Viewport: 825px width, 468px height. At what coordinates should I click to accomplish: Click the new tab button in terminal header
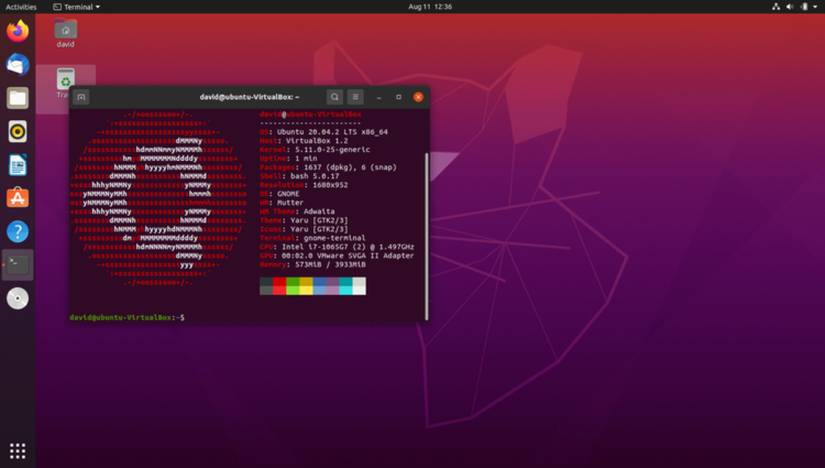(82, 97)
